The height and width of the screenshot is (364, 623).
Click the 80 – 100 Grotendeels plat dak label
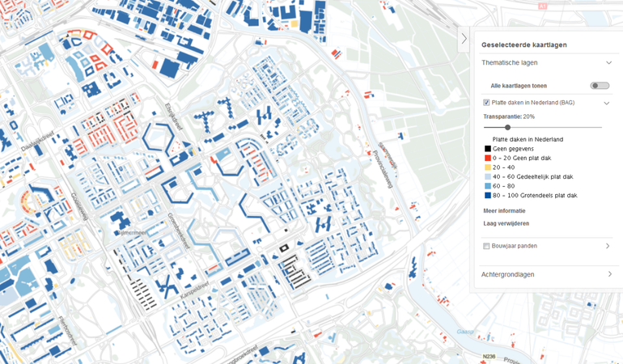click(535, 195)
